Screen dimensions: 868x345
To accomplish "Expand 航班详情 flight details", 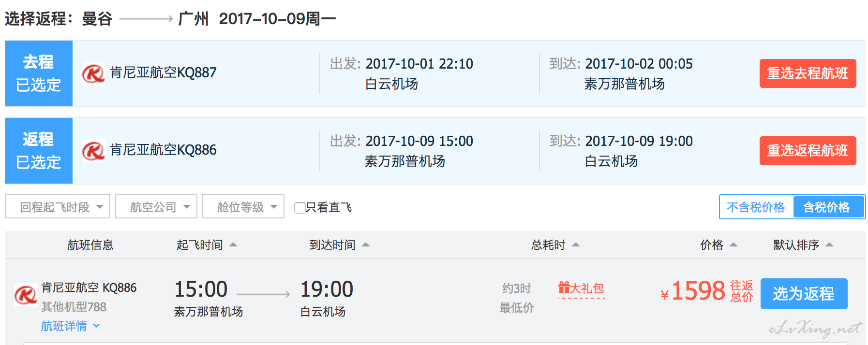I will click(70, 326).
